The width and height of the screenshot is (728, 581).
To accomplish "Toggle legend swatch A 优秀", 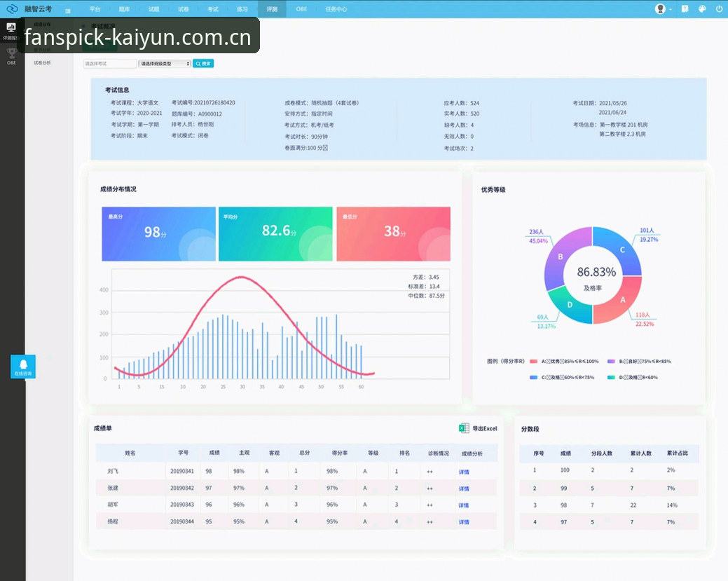I will (533, 362).
